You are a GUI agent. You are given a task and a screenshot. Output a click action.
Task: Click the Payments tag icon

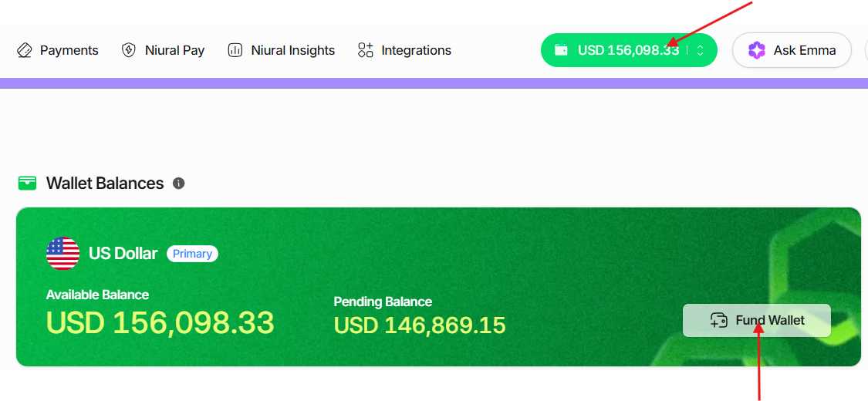click(x=24, y=50)
